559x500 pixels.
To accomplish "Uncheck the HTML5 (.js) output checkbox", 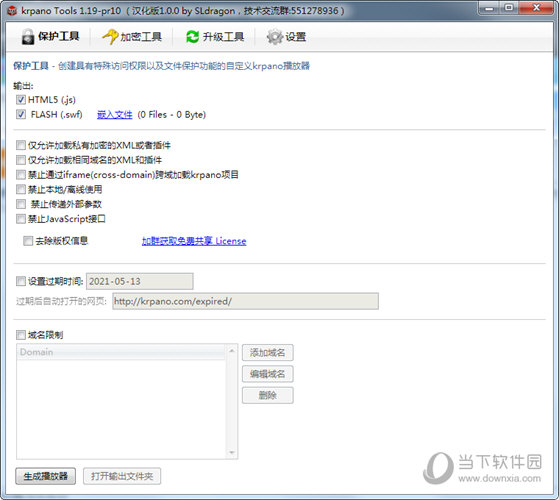I will coord(21,99).
